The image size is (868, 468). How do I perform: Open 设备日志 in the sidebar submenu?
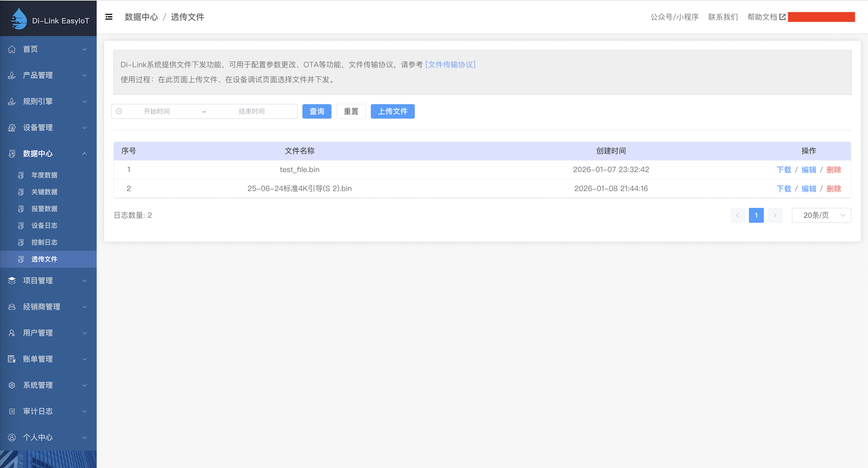[44, 225]
